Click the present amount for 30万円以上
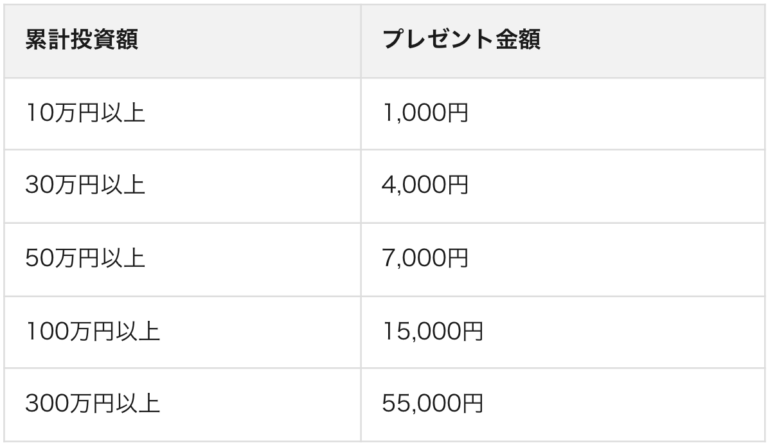The image size is (768, 445). click(425, 186)
